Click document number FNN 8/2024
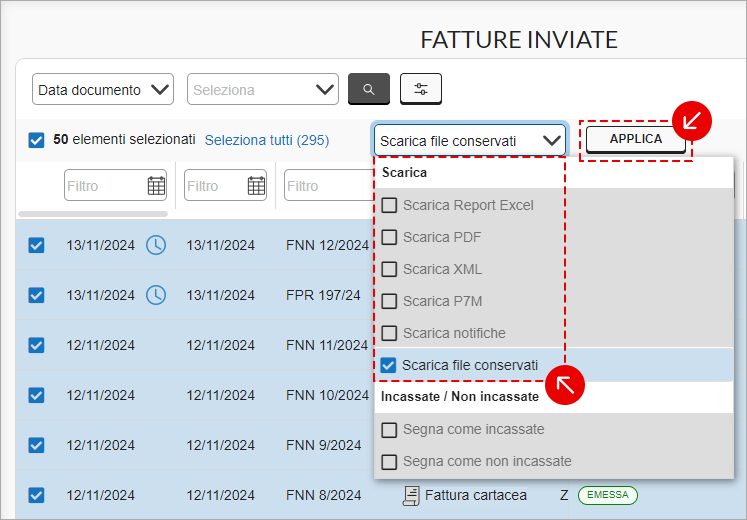The width and height of the screenshot is (747, 520). coord(323,495)
